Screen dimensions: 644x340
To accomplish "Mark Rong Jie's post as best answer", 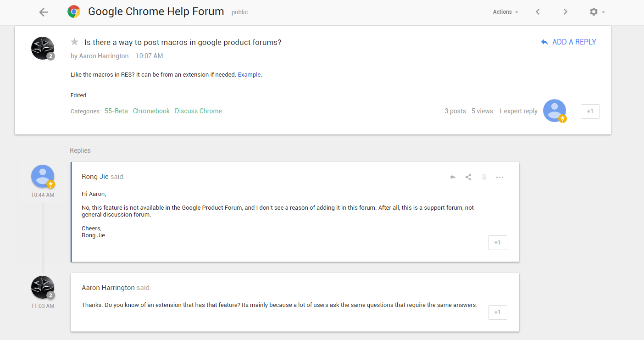I will (484, 177).
